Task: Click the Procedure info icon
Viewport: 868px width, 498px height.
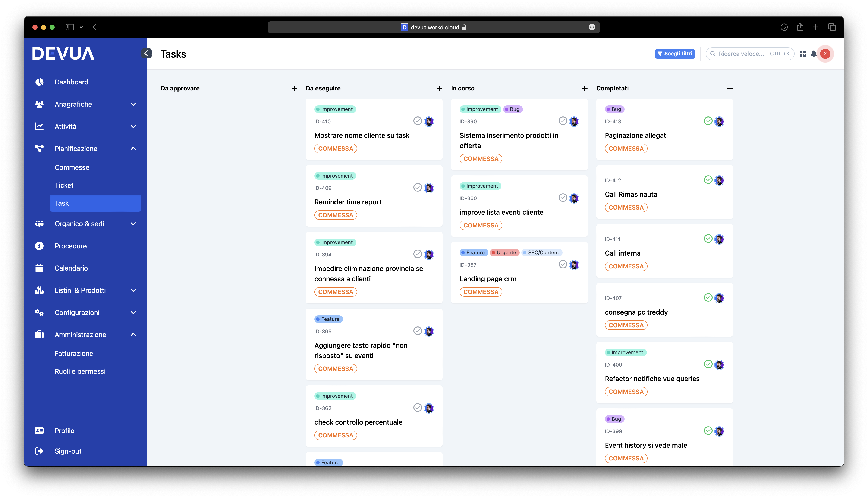Action: (x=39, y=246)
